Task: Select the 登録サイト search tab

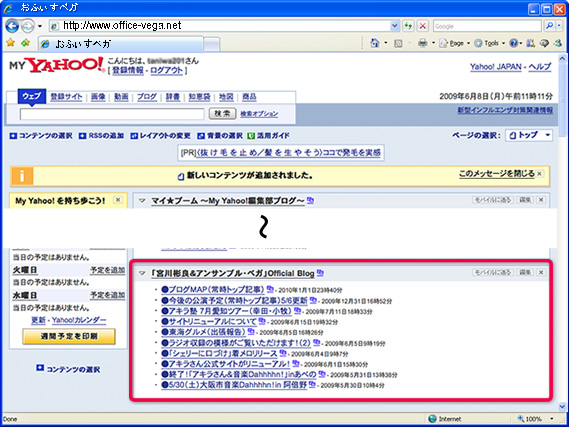Action: click(x=66, y=97)
